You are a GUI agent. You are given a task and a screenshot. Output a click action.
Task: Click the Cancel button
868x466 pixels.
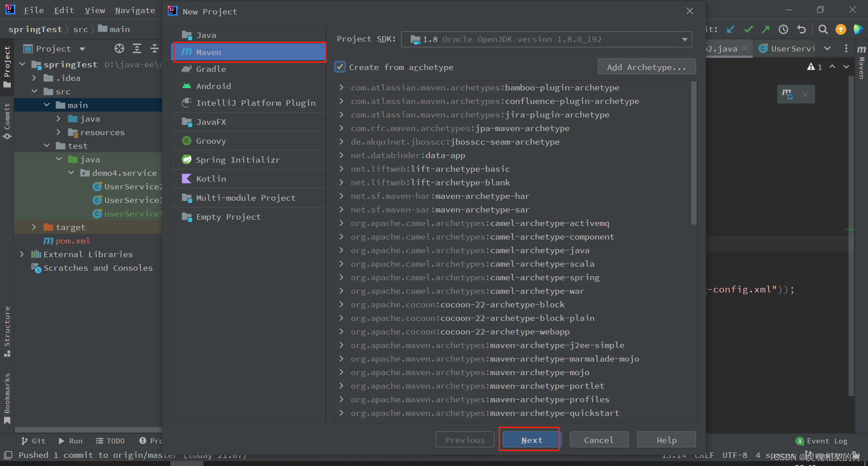(599, 440)
